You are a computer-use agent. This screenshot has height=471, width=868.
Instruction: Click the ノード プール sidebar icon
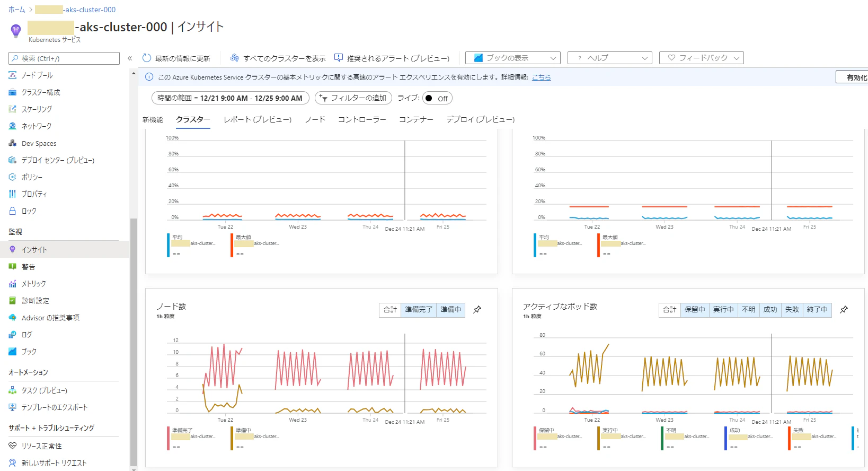[13, 75]
